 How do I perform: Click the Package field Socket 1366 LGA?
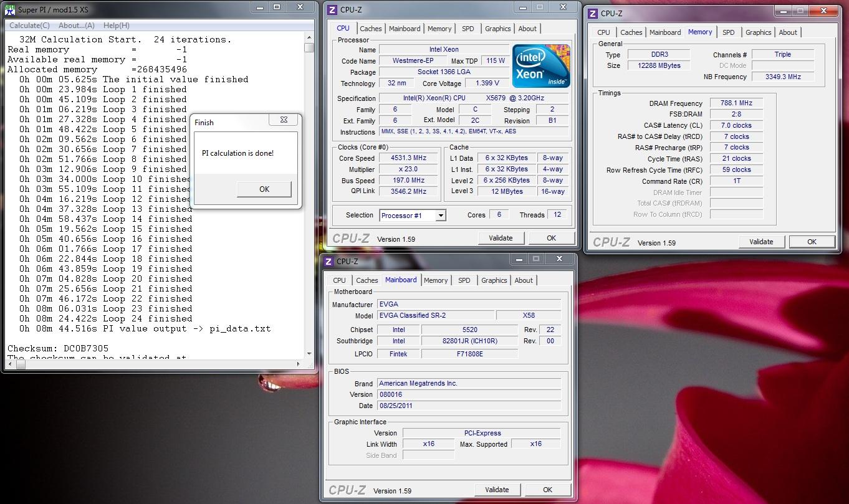(x=443, y=72)
